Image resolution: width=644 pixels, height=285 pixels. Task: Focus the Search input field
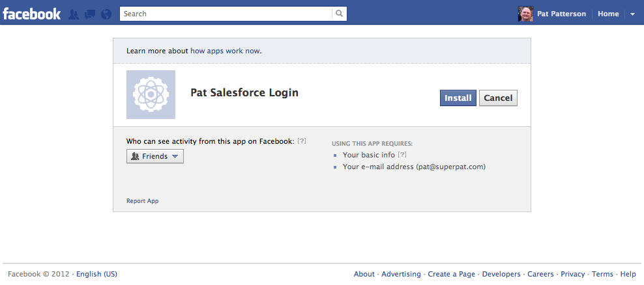pyautogui.click(x=226, y=14)
